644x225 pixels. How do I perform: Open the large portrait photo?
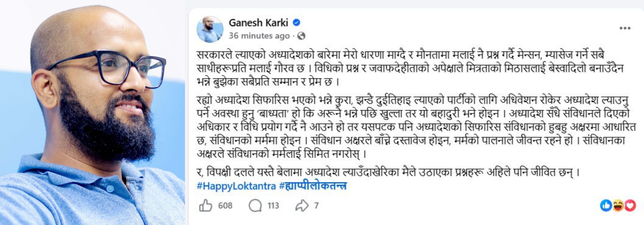(92, 112)
